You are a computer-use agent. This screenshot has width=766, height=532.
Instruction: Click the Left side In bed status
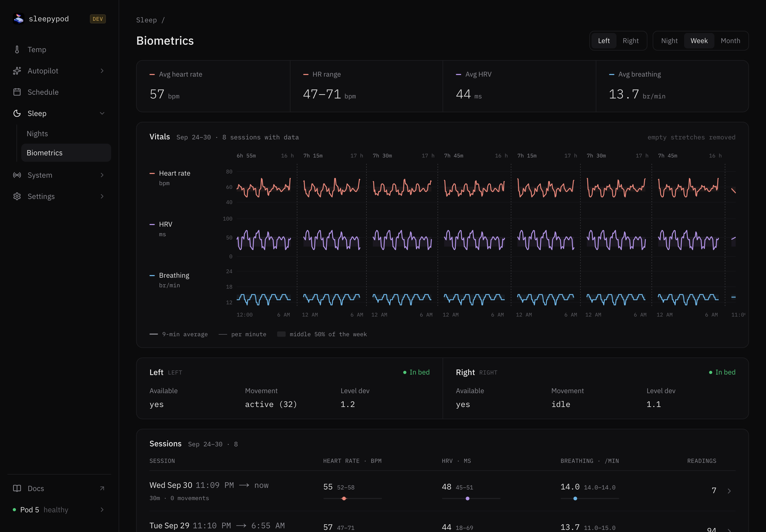click(x=416, y=372)
